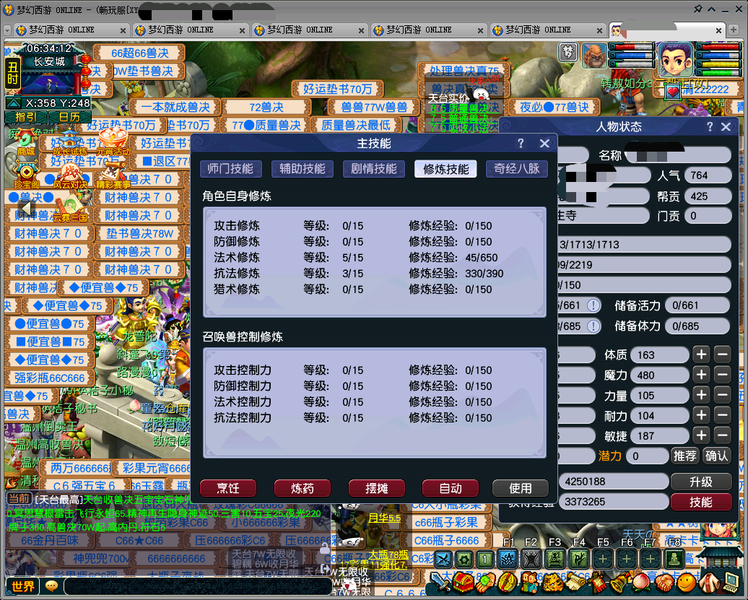This screenshot has width=748, height=600.
Task: Click the 确认 confirm button
Action: tap(717, 456)
